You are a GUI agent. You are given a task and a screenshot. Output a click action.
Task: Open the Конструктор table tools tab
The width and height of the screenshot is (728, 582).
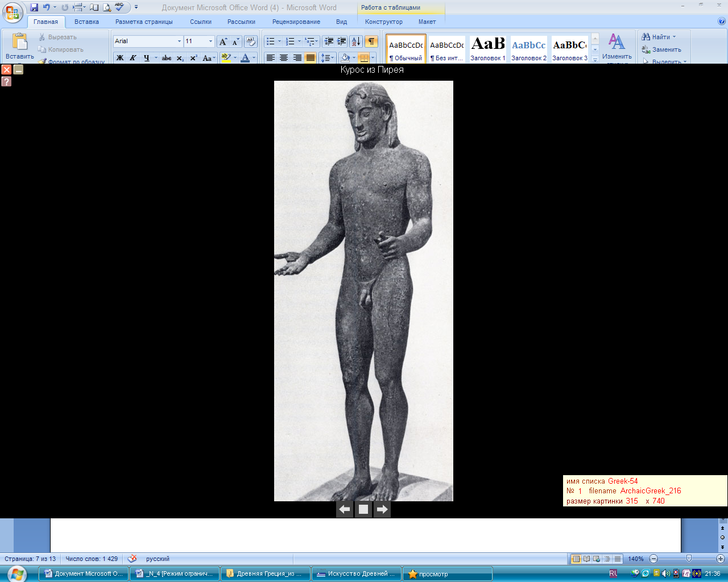pos(384,22)
